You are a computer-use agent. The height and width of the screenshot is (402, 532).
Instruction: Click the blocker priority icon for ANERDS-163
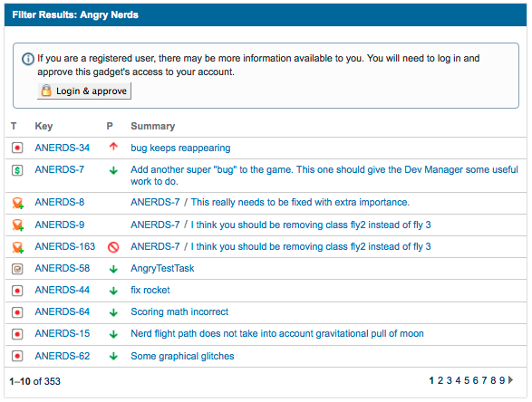click(113, 247)
